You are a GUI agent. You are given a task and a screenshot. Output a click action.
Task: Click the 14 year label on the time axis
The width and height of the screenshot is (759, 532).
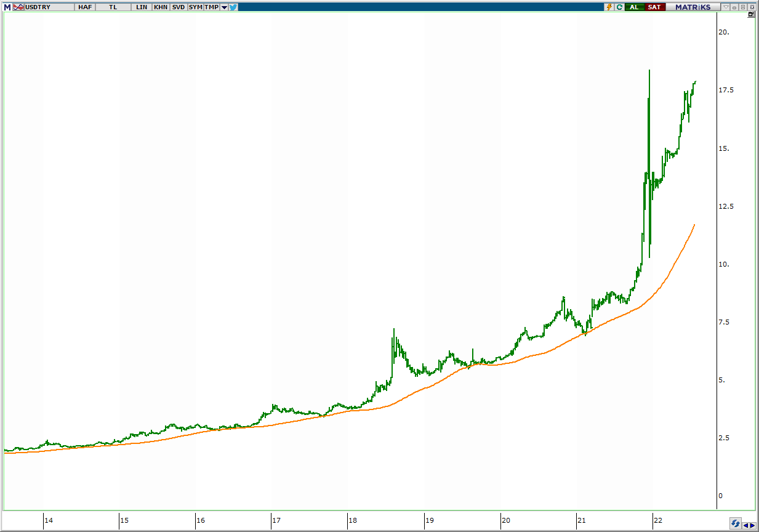(x=49, y=520)
